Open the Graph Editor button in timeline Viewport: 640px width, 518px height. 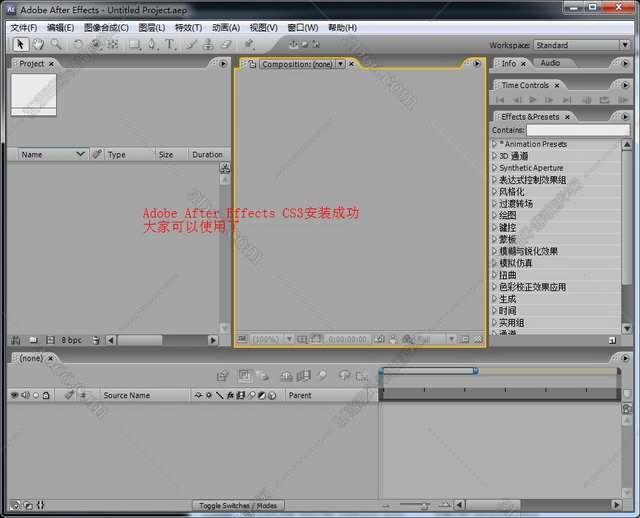(x=362, y=376)
